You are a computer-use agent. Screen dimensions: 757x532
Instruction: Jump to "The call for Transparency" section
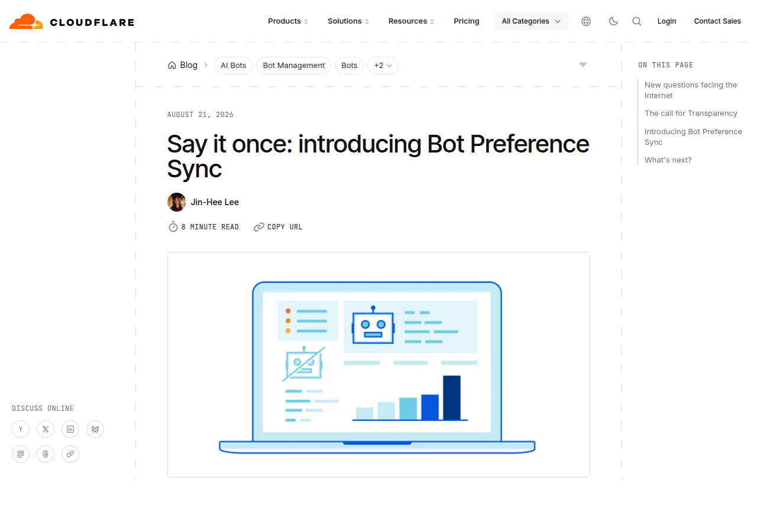(691, 113)
